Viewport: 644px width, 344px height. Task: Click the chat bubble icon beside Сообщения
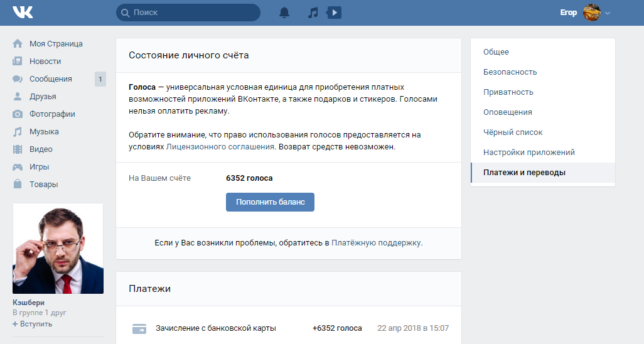tap(18, 79)
